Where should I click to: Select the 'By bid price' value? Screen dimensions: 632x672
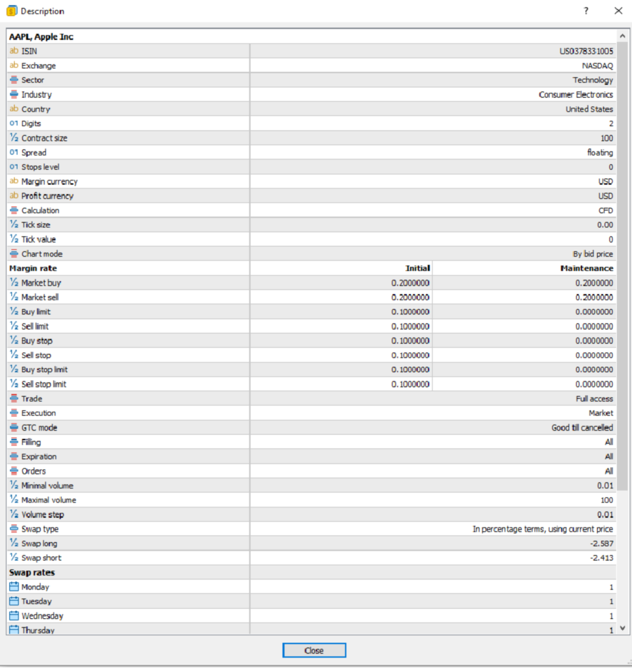tap(593, 254)
